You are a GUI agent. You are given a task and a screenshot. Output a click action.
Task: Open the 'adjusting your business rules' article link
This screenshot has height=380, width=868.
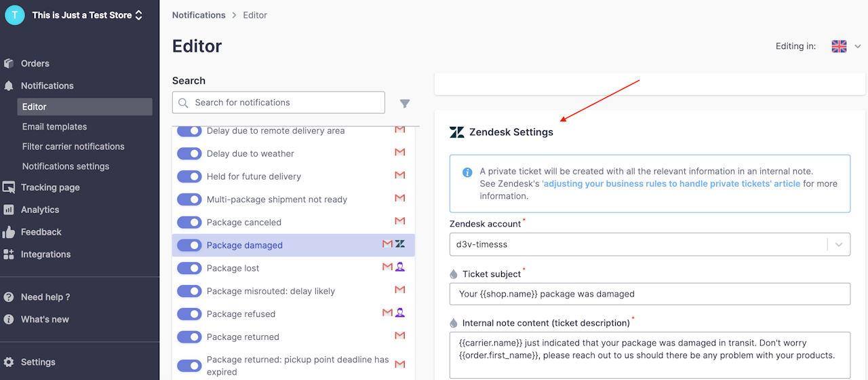[x=671, y=184]
